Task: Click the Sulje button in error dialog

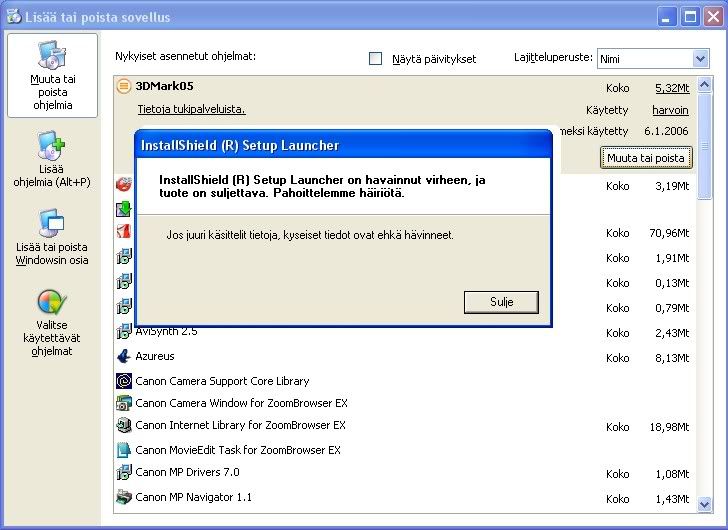Action: click(501, 302)
